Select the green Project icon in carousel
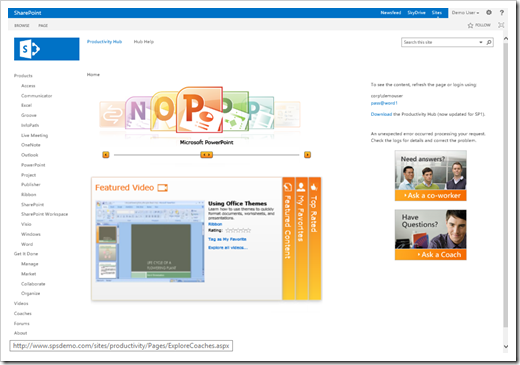 [x=235, y=111]
